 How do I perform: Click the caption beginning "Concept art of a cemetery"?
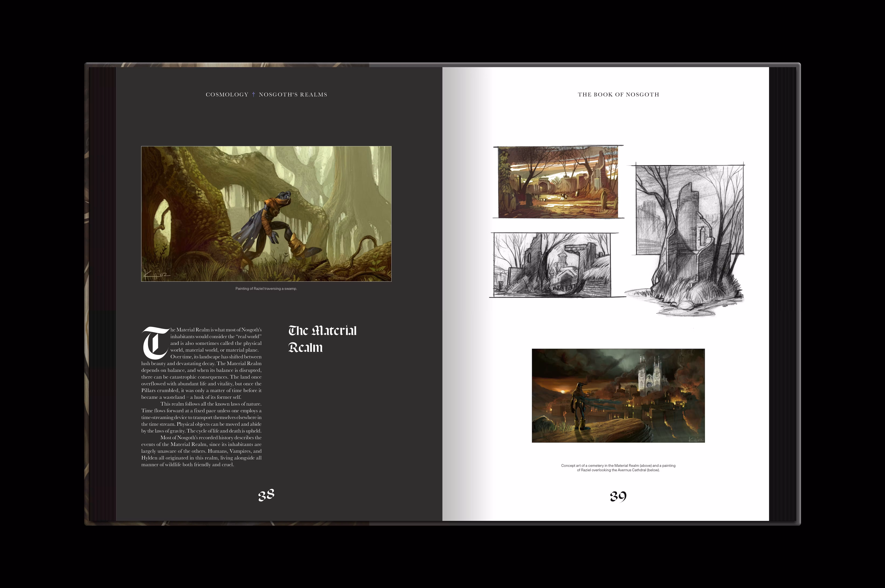(618, 468)
